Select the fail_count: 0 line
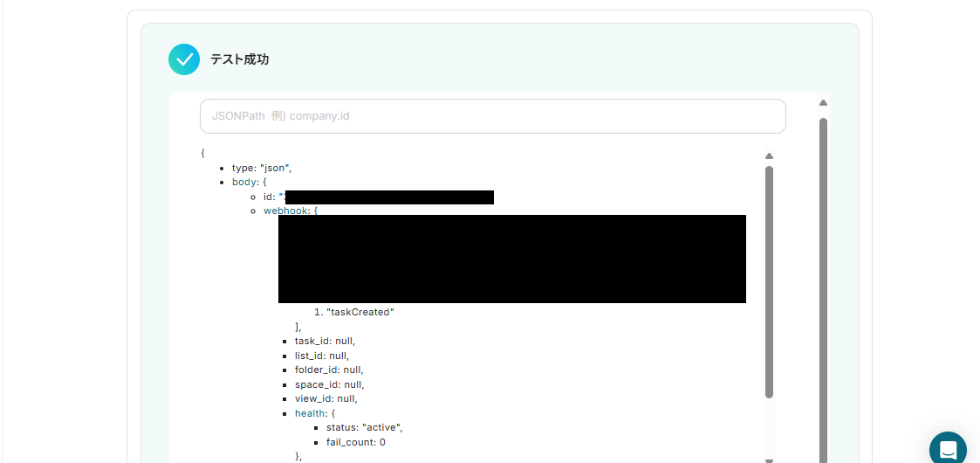 tap(356, 442)
